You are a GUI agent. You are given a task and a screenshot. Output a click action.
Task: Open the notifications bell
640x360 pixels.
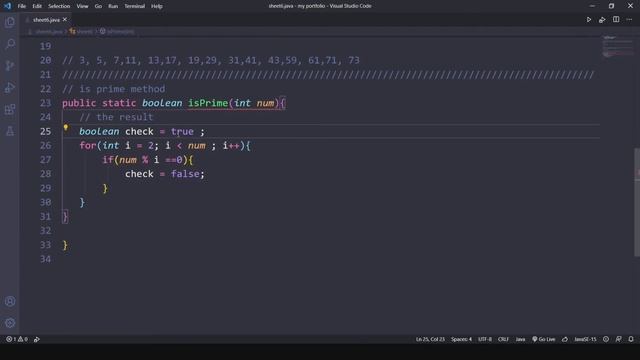point(631,339)
